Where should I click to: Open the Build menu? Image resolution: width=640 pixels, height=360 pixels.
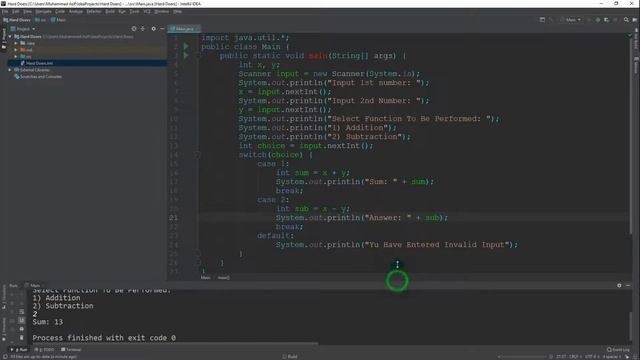(110, 11)
